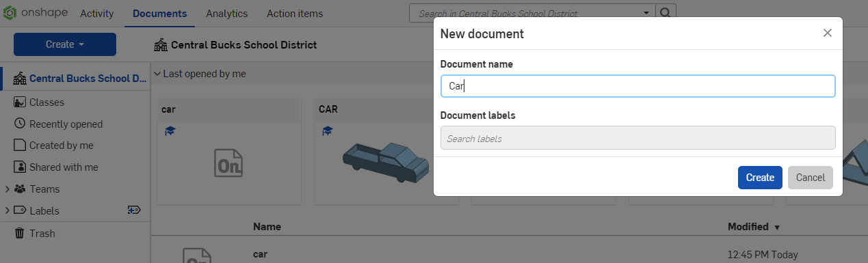Open Recently opened in the sidebar

(66, 124)
